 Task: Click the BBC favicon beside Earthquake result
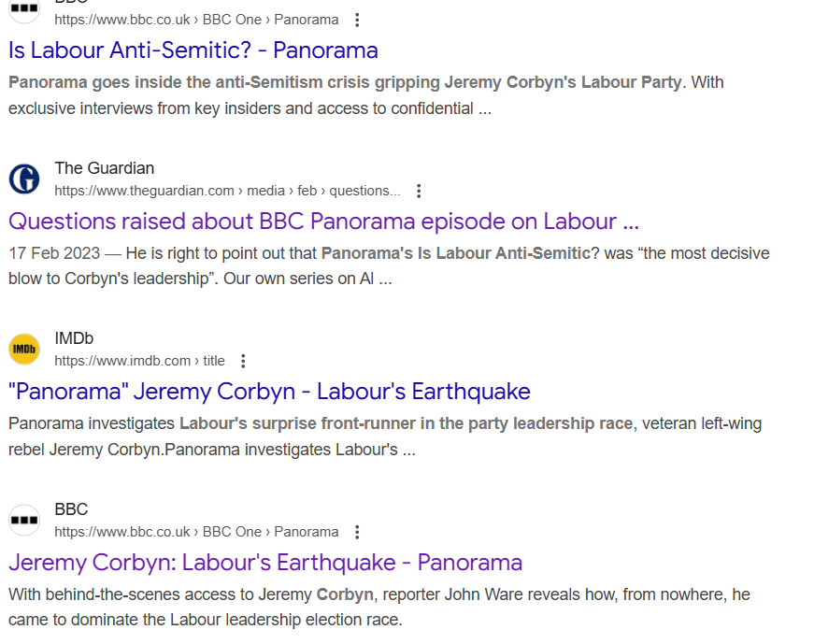point(24,520)
